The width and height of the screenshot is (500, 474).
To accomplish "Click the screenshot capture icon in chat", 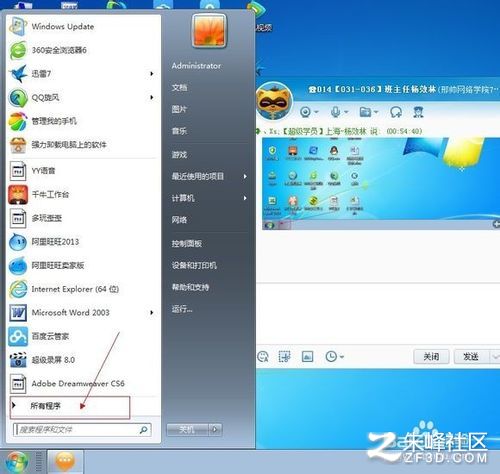I will [x=285, y=357].
